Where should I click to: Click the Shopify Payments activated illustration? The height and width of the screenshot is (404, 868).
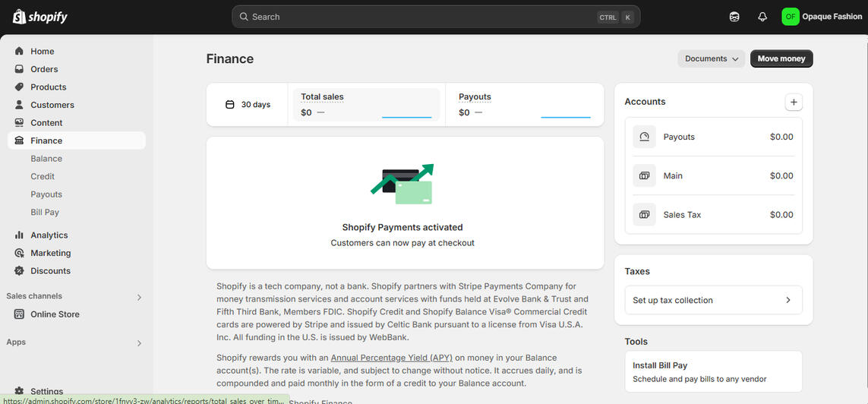402,185
